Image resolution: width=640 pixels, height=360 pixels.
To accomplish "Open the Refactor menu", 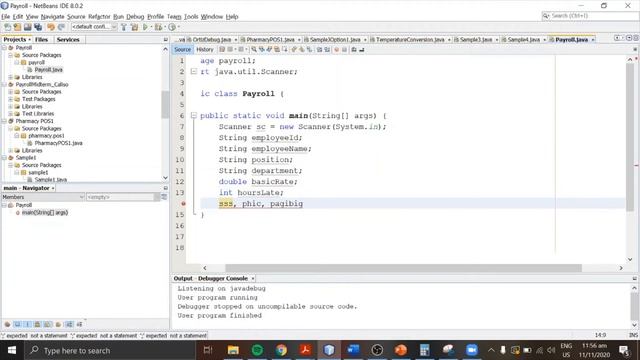I will point(99,17).
